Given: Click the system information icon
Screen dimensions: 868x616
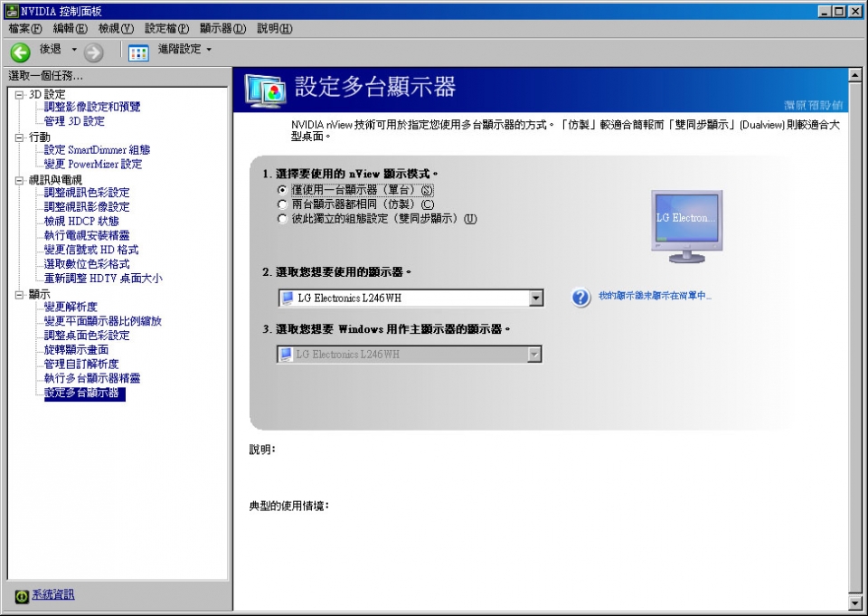Looking at the screenshot, I should pyautogui.click(x=22, y=596).
